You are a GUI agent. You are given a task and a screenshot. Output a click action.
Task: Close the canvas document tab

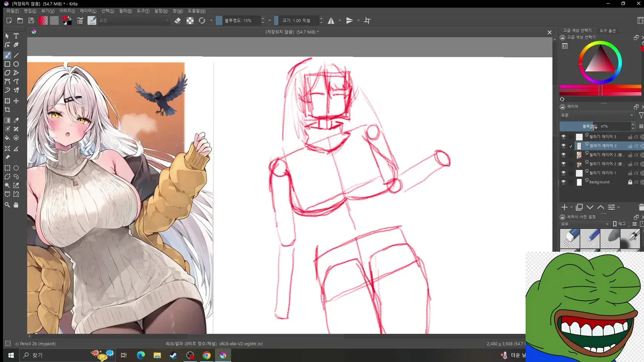tap(549, 32)
